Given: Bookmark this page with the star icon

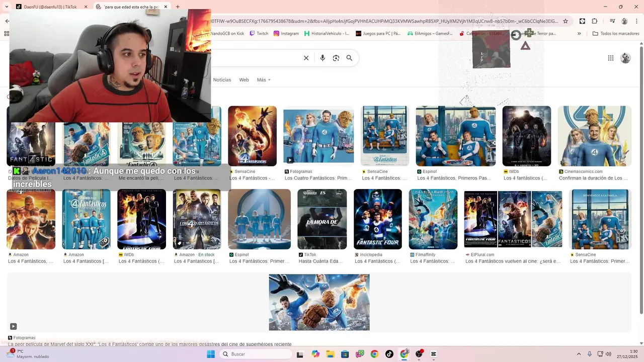Looking at the screenshot, I should pos(566,21).
